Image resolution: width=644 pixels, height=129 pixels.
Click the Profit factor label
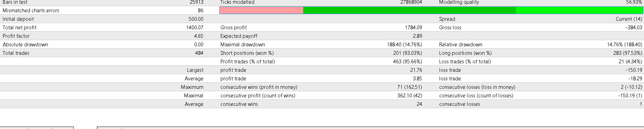(16, 36)
